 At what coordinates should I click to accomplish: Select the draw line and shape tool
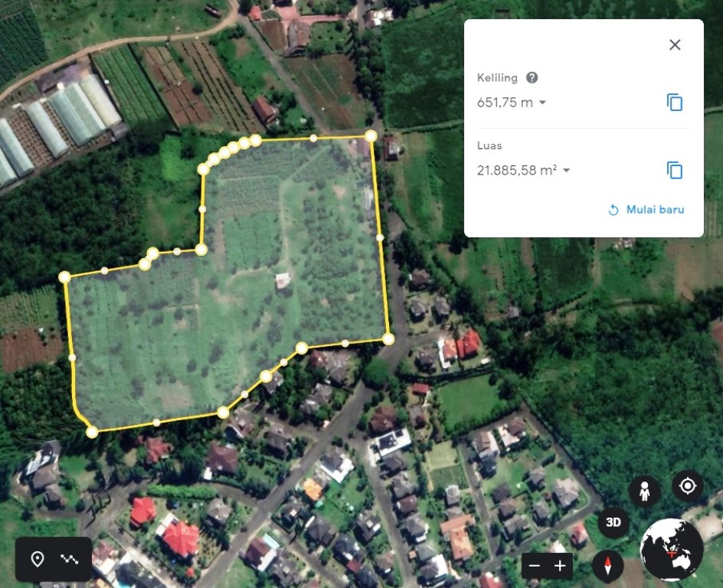pyautogui.click(x=70, y=559)
